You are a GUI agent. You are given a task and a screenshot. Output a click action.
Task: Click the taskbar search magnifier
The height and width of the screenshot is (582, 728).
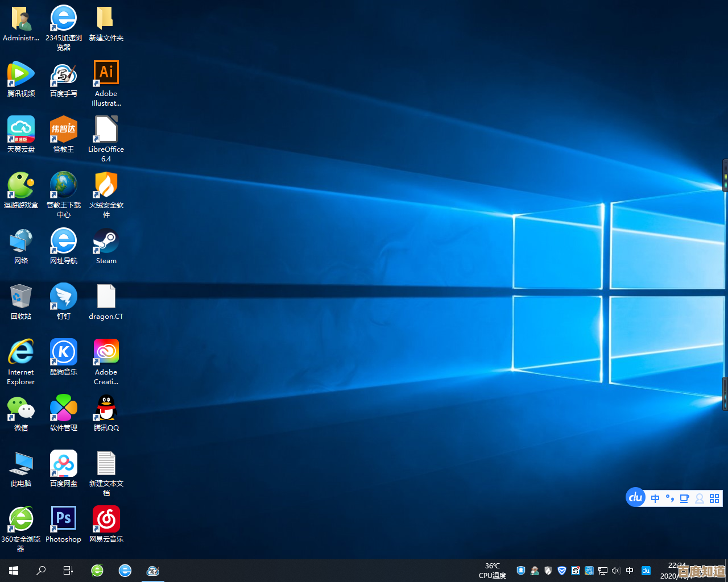point(41,571)
